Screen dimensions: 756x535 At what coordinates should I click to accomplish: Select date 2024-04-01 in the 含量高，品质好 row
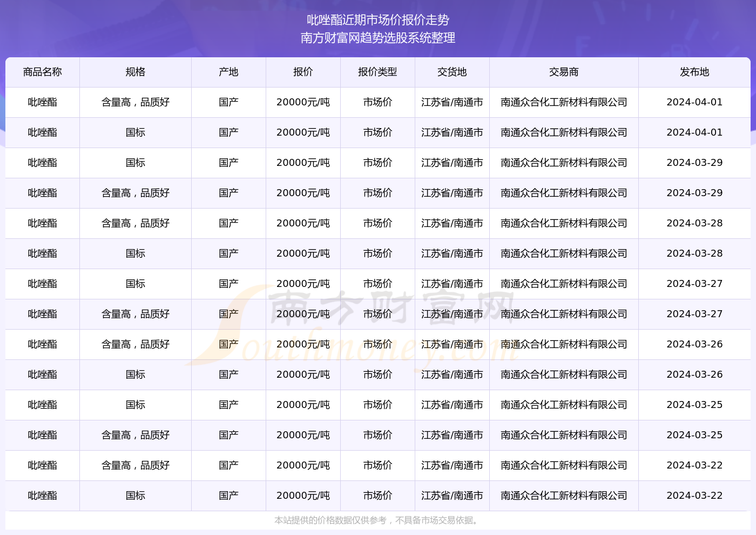click(694, 102)
